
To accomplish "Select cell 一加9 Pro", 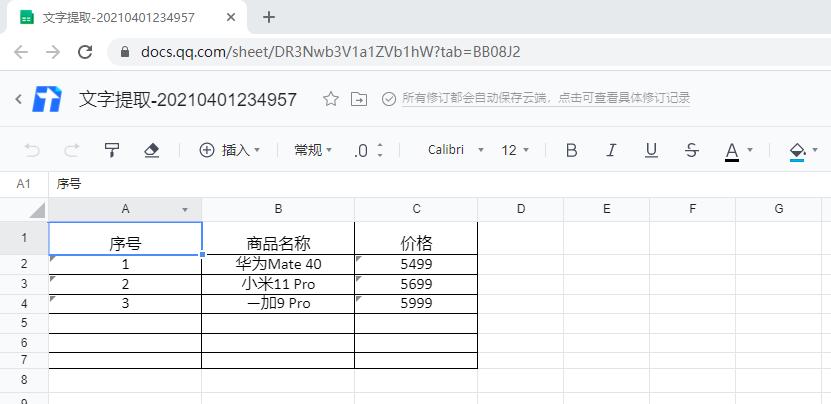I will [278, 304].
